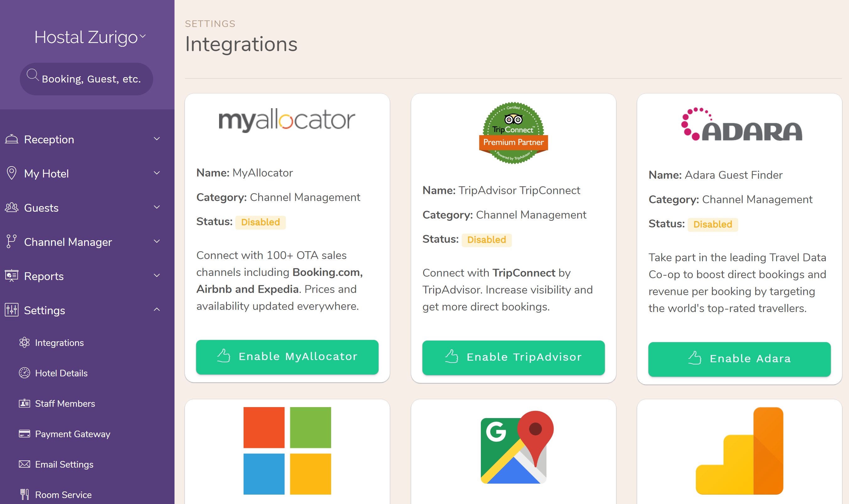
Task: Click the Integrations atom icon
Action: (24, 342)
